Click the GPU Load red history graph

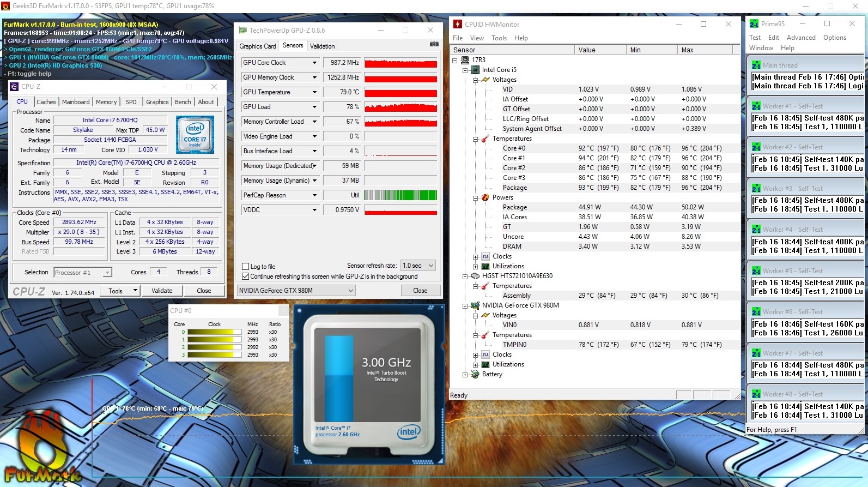click(x=400, y=107)
